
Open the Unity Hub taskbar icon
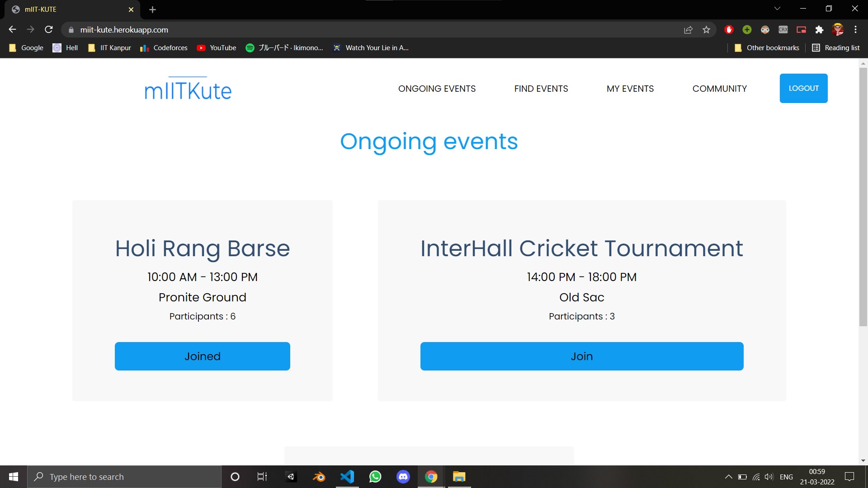[x=291, y=477]
